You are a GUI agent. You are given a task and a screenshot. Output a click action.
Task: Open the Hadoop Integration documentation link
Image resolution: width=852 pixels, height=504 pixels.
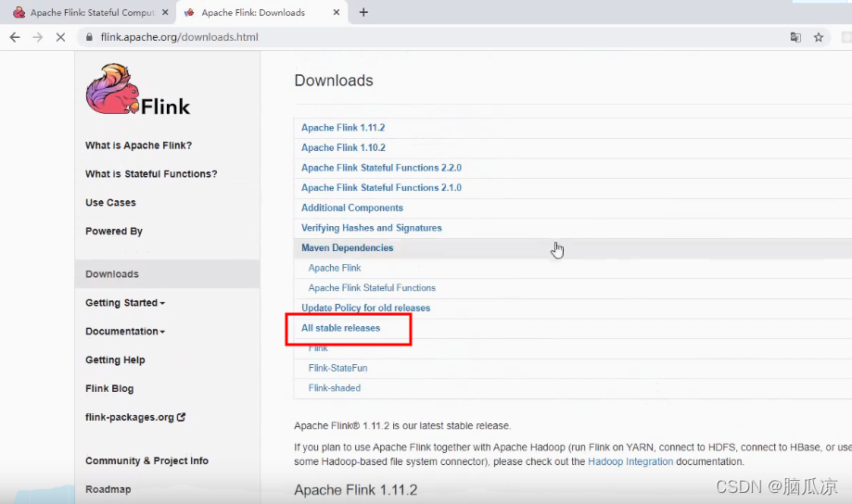630,461
